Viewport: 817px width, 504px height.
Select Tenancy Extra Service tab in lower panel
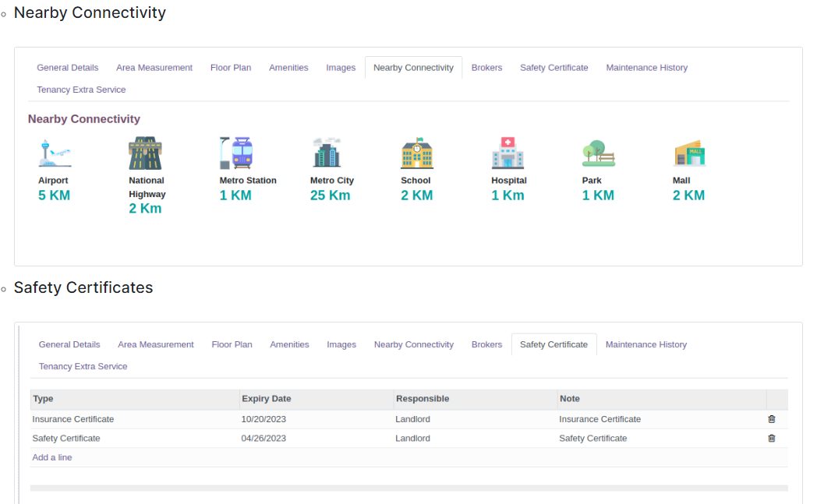(x=83, y=366)
